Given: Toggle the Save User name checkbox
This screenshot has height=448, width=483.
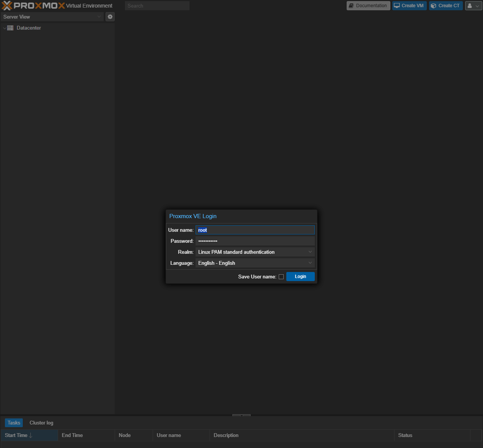Looking at the screenshot, I should pyautogui.click(x=281, y=277).
